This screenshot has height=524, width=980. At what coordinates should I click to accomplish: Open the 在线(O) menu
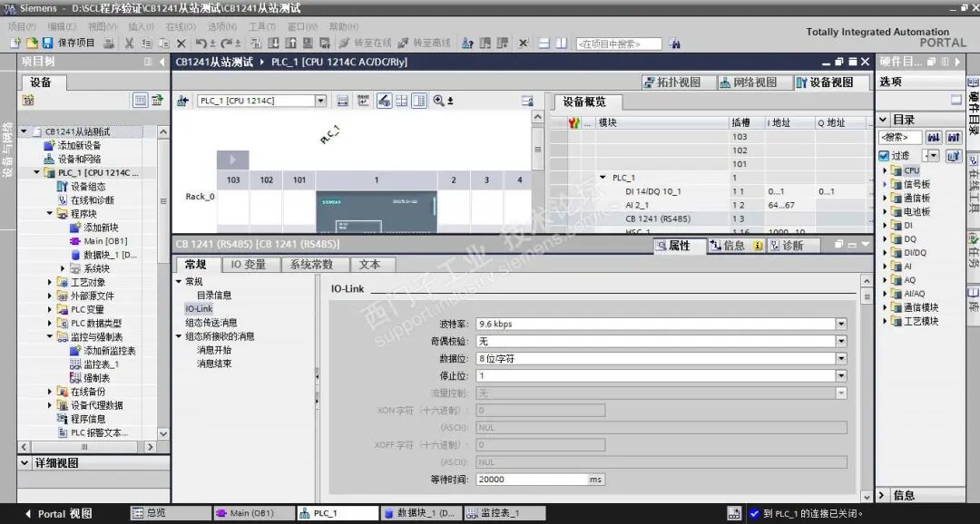coord(181,26)
